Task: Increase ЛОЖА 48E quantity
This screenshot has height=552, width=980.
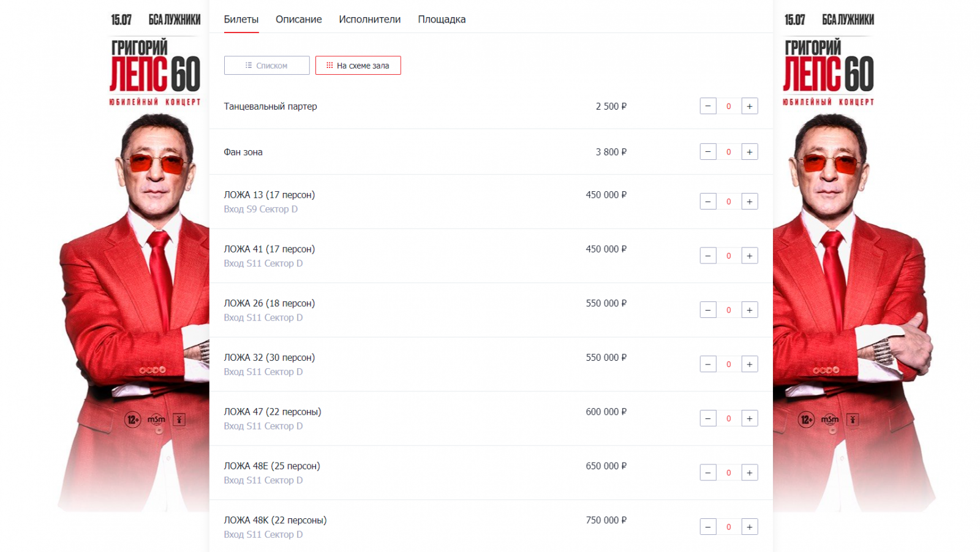Action: coord(750,472)
